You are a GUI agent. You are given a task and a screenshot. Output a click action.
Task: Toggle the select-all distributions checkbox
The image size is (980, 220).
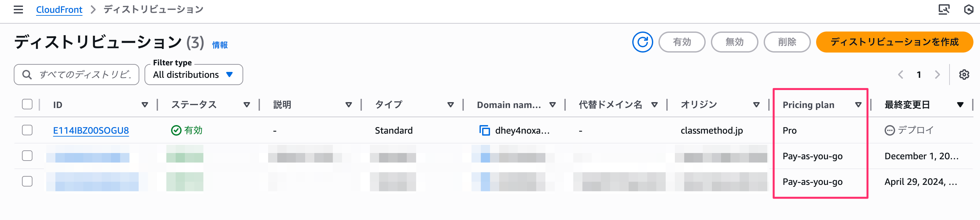(28, 104)
